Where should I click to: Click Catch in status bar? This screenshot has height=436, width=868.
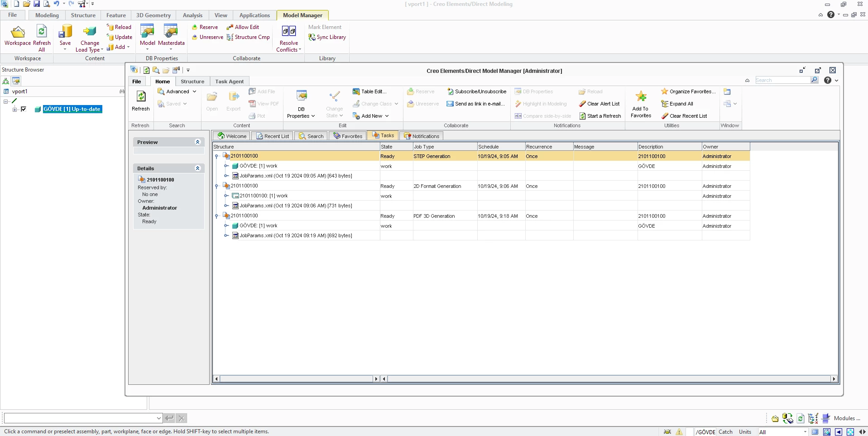pos(725,432)
